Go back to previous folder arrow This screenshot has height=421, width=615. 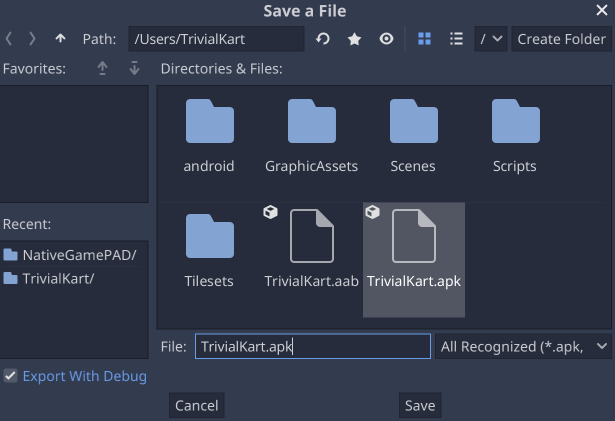10,39
